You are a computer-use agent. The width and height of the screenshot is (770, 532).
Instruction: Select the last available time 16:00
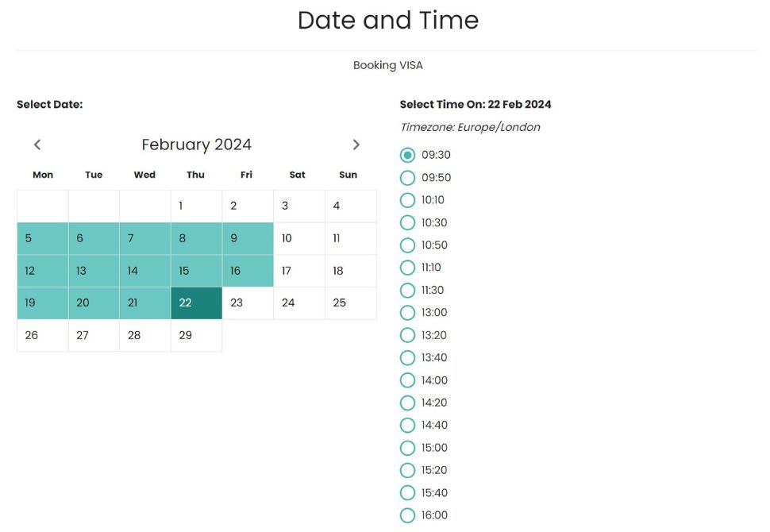[407, 515]
